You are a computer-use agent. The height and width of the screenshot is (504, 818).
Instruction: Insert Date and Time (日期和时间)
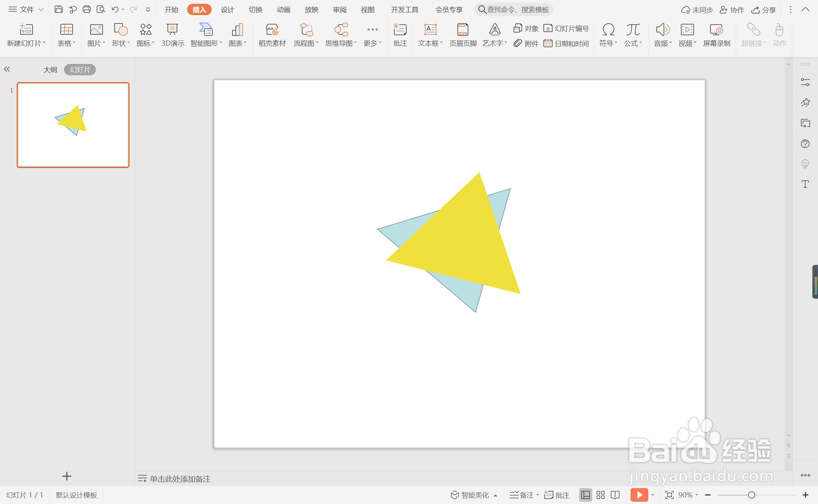click(x=566, y=44)
